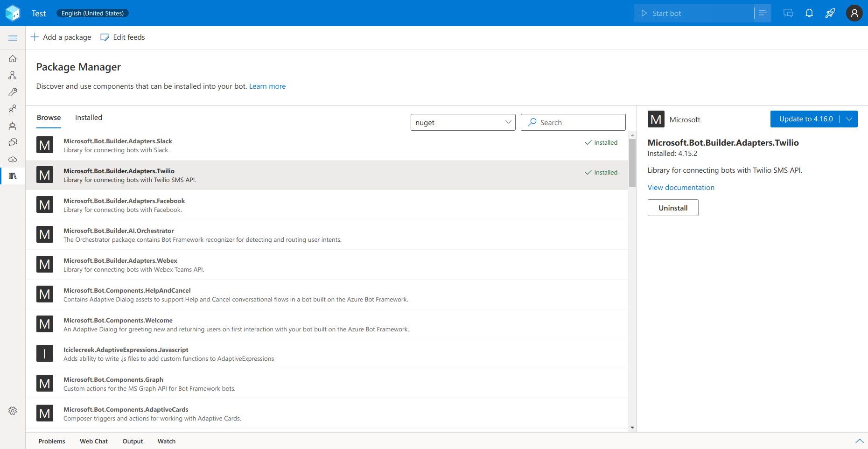Open the user input sidebar icon
Viewport: 868px width, 449px height.
click(x=13, y=109)
